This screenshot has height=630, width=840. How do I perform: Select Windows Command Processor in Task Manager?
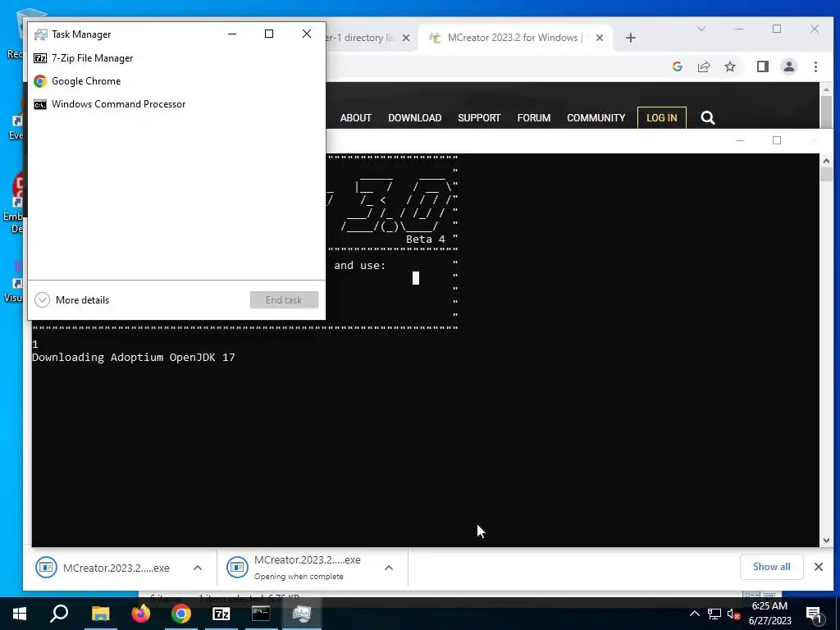(176, 104)
